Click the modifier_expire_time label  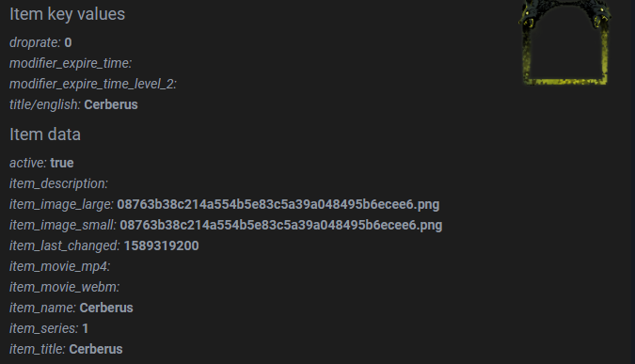[71, 64]
